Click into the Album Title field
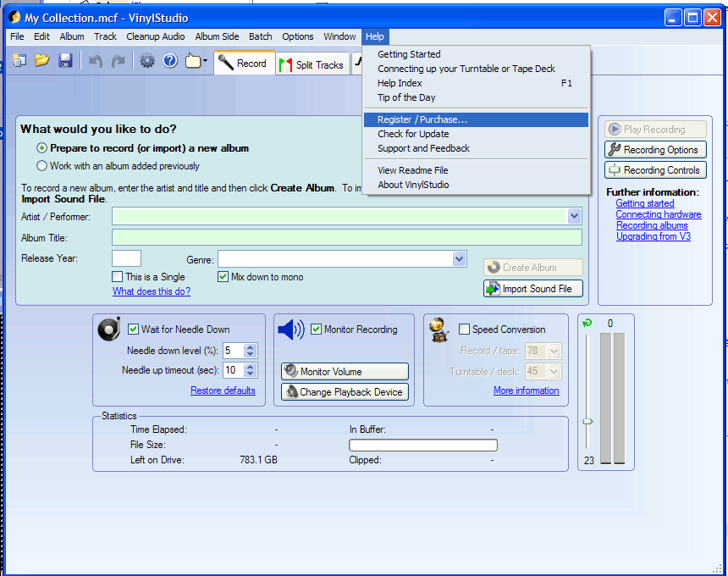The height and width of the screenshot is (576, 728). 346,238
